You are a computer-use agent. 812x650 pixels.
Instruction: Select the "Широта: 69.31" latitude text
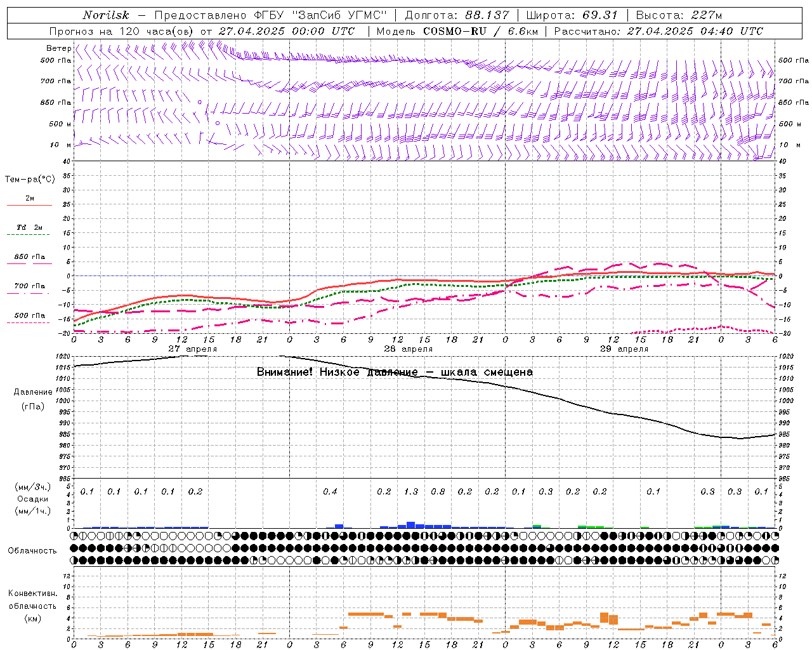572,15
